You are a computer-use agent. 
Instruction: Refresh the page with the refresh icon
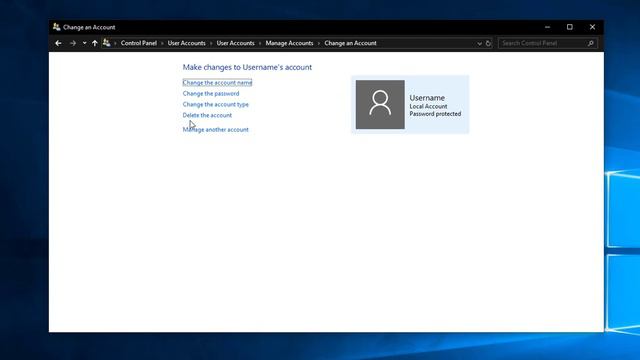pyautogui.click(x=488, y=43)
